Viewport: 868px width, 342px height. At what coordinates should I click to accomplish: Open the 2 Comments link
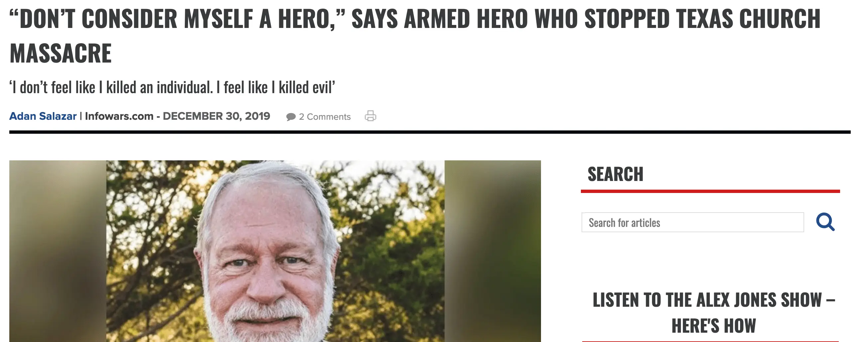(x=324, y=117)
